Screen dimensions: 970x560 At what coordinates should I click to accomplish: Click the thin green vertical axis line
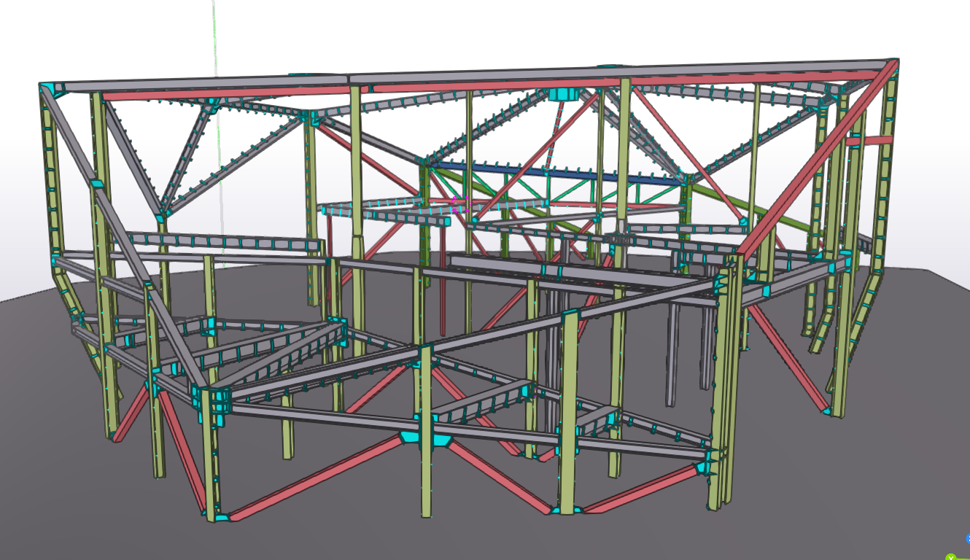(216, 36)
